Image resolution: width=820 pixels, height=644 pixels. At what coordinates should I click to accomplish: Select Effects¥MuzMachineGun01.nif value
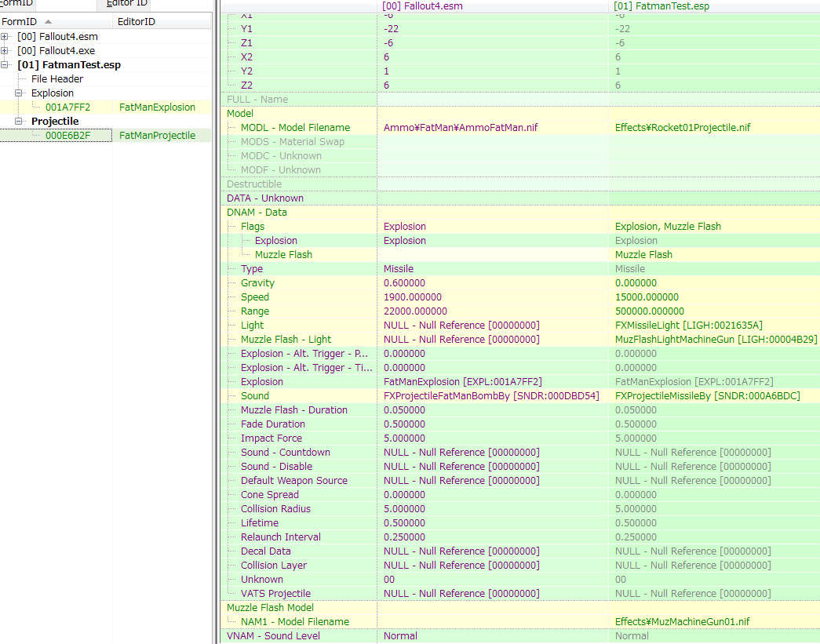682,621
